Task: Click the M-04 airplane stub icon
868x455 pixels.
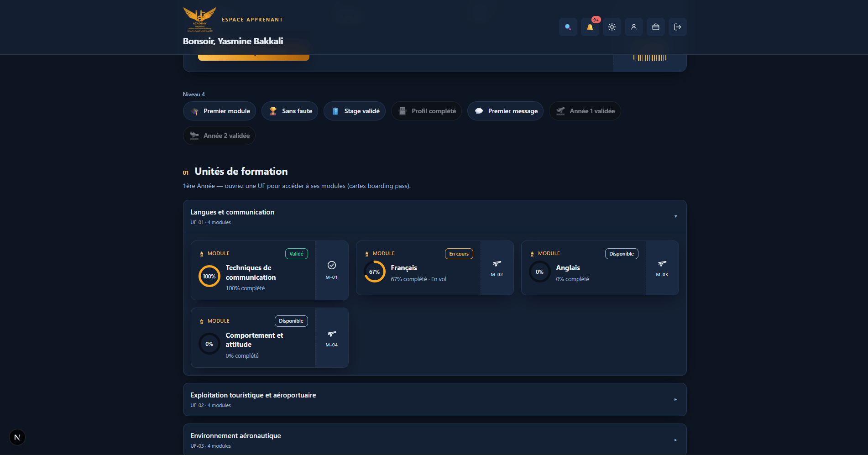Action: click(332, 334)
